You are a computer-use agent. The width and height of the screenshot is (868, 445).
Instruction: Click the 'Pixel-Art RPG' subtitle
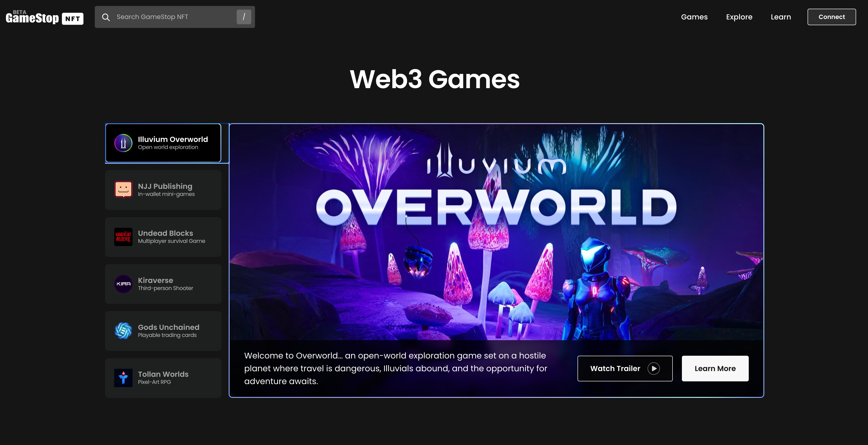[154, 382]
